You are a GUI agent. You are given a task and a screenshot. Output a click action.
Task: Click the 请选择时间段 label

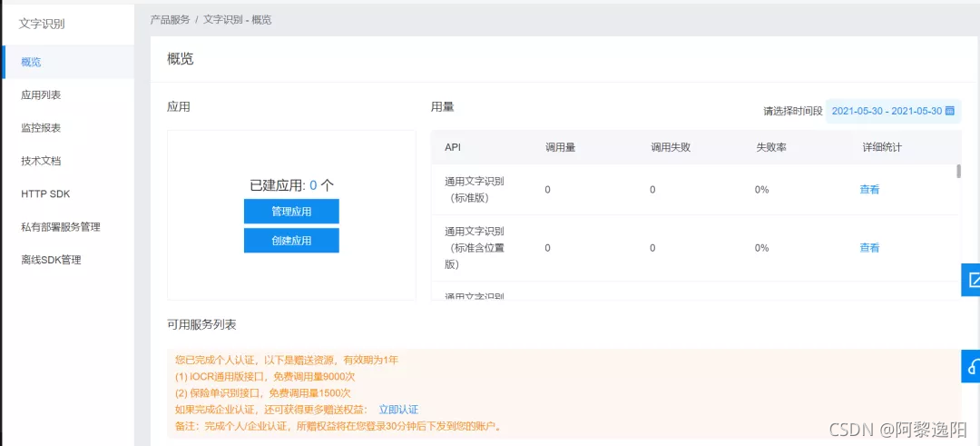(x=792, y=112)
